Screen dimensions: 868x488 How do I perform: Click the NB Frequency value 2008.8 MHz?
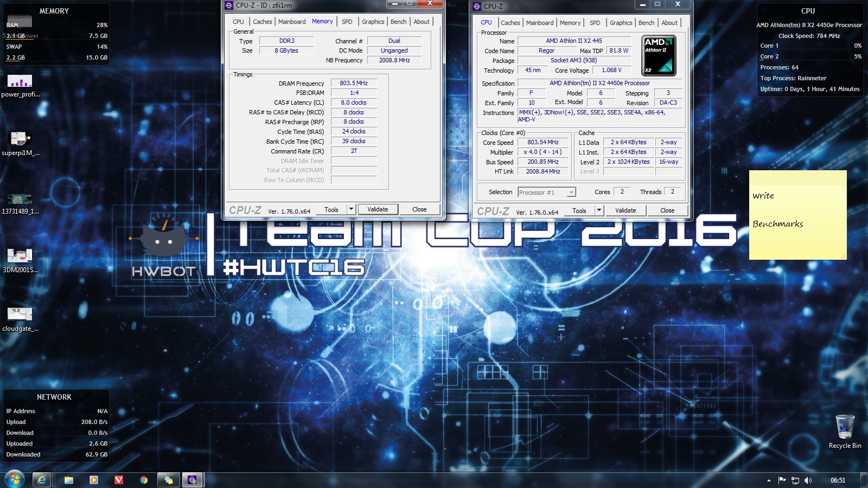pos(394,60)
